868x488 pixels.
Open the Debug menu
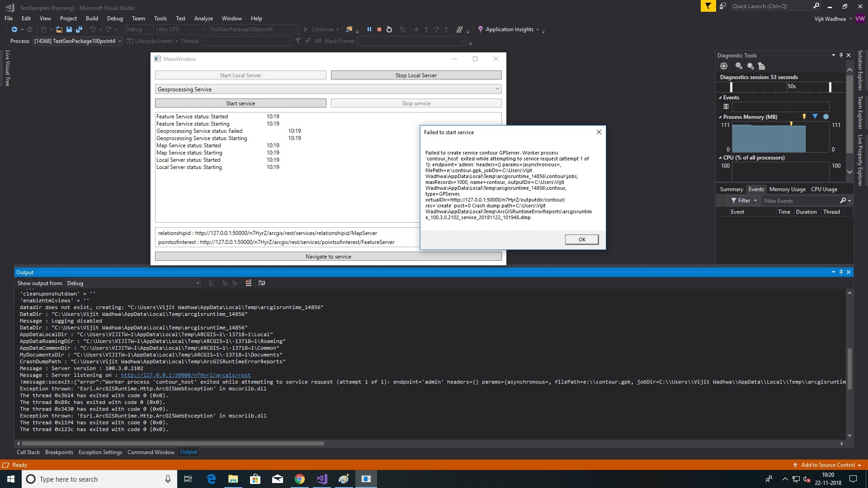point(115,19)
